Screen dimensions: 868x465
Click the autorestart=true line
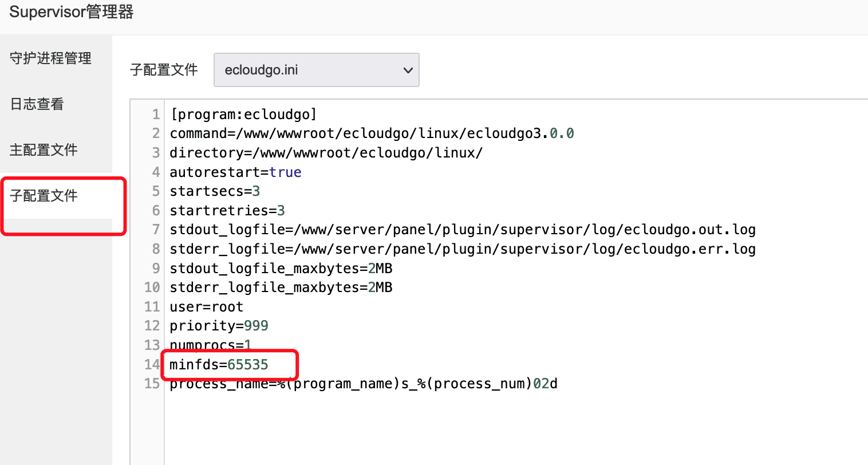pos(235,172)
